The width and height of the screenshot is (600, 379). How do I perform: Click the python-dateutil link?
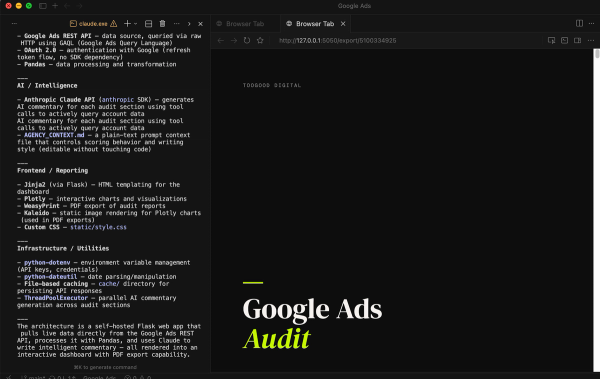pos(51,277)
